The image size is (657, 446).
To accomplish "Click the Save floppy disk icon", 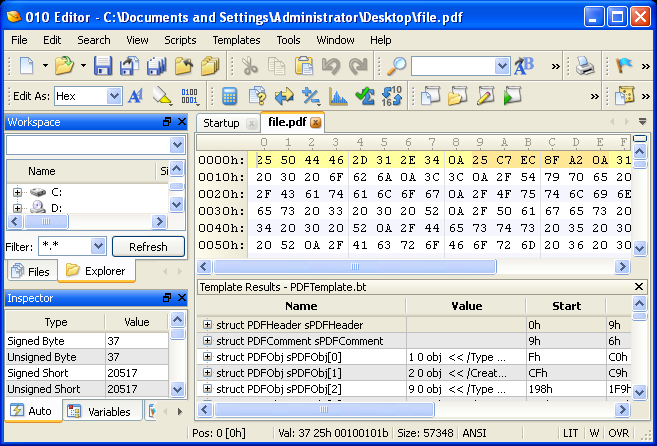I will pyautogui.click(x=103, y=66).
